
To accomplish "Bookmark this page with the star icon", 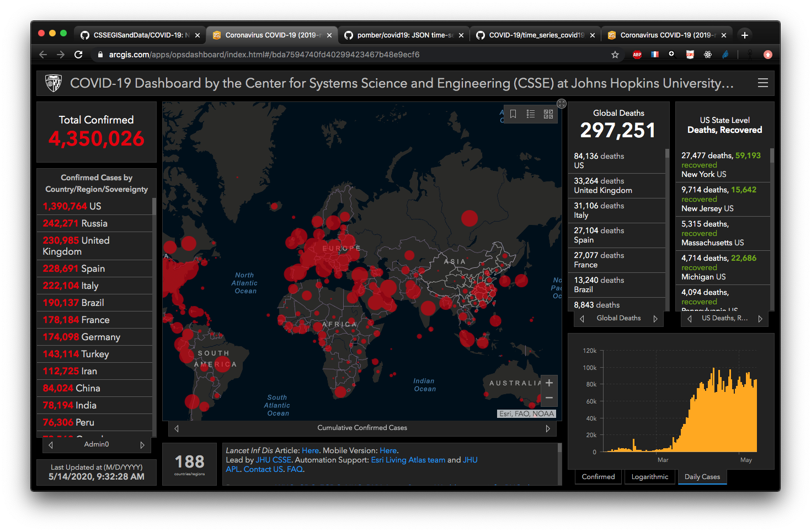I will coord(615,55).
